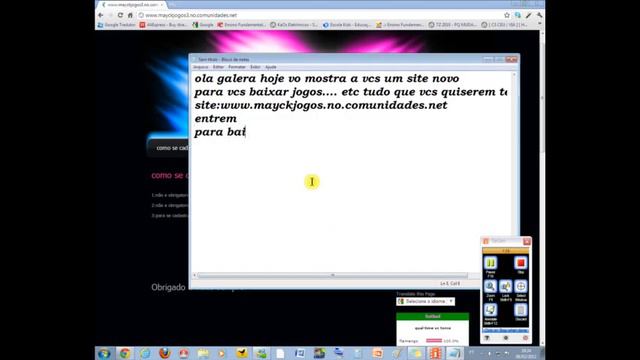Viewport: 640px width, 360px height.
Task: Open Google Chrome from the taskbar
Action: coord(125,353)
